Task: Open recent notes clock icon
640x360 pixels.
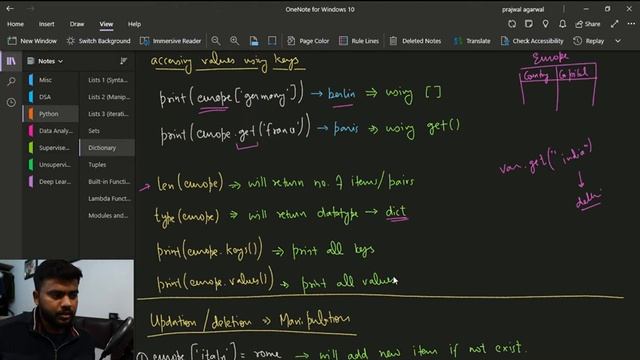Action: click(11, 102)
